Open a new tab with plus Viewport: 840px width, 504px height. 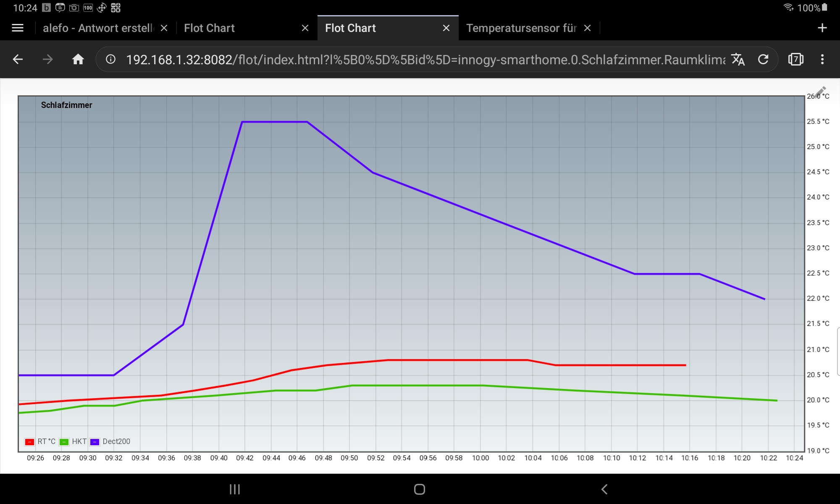(822, 28)
